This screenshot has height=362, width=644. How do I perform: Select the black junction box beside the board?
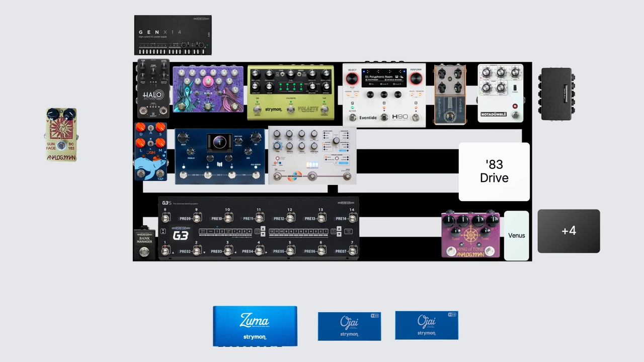point(557,94)
